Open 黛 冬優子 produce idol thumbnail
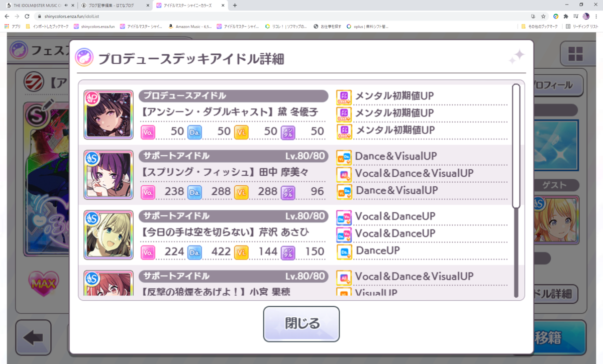The height and width of the screenshot is (364, 603). click(x=109, y=114)
